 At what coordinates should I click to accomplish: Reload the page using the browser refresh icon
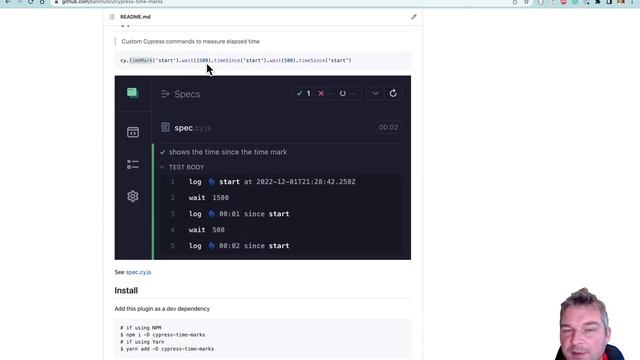click(x=31, y=2)
